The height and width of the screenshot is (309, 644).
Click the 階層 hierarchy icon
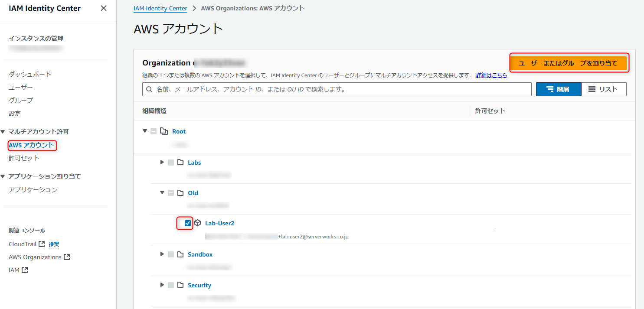pos(550,89)
